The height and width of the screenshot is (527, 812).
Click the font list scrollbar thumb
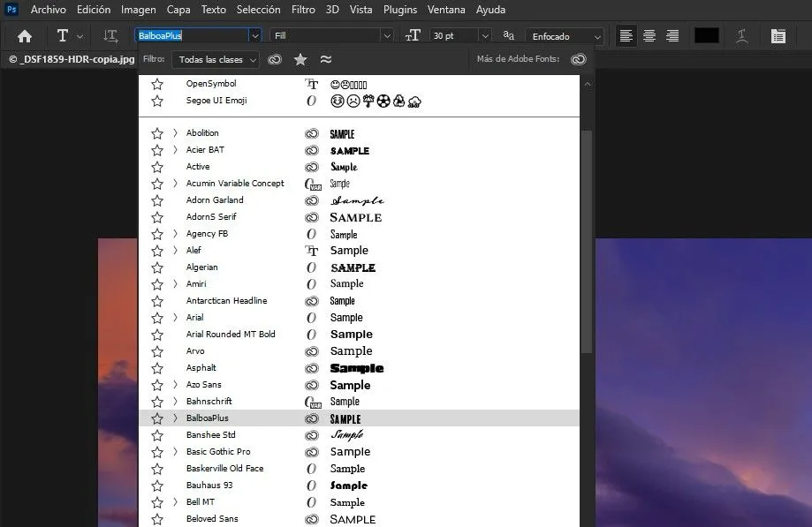pos(587,242)
